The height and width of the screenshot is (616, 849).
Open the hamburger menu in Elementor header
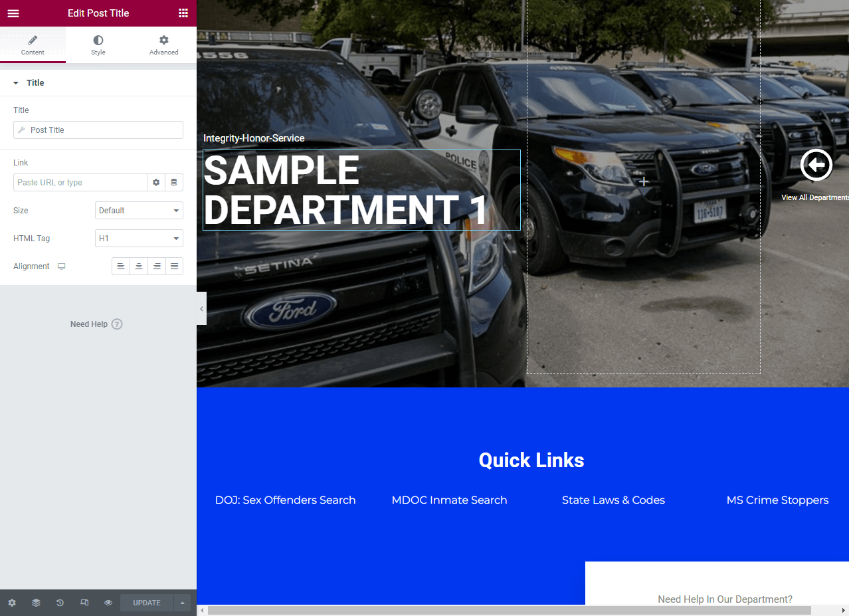[x=13, y=13]
